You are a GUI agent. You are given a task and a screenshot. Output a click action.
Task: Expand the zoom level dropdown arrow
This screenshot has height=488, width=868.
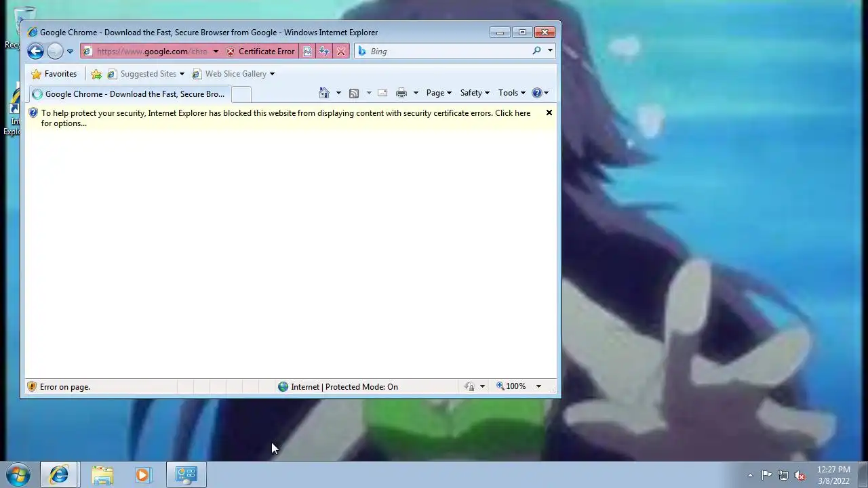pos(538,386)
